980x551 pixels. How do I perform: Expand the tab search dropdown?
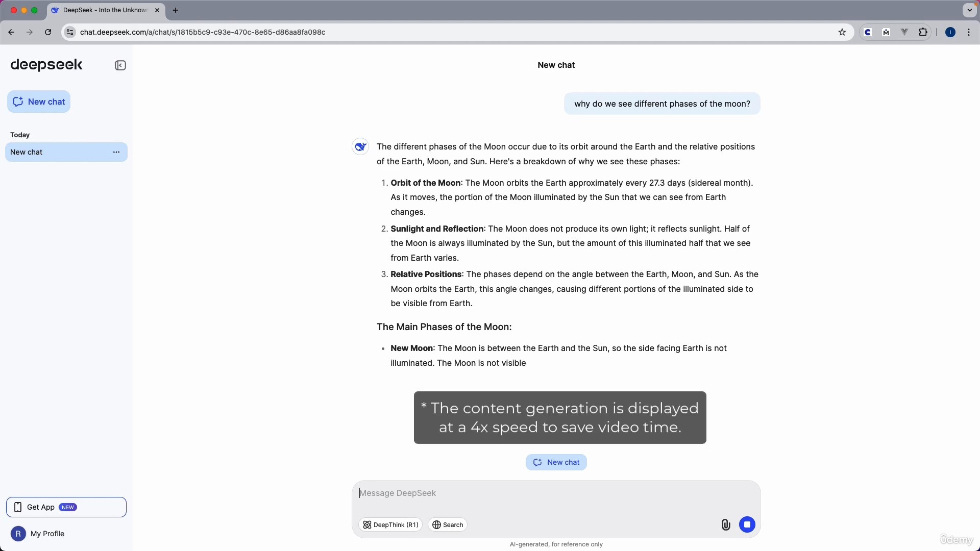tap(970, 10)
